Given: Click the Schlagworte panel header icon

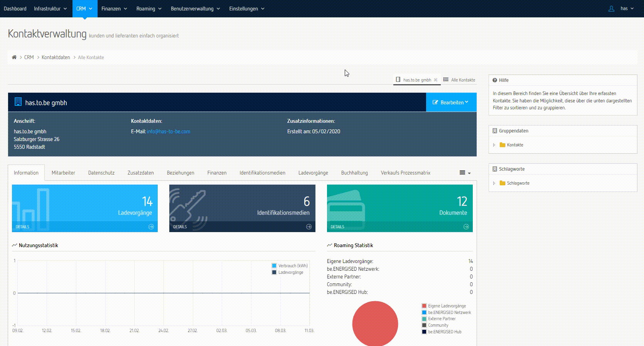Looking at the screenshot, I should click(x=495, y=169).
